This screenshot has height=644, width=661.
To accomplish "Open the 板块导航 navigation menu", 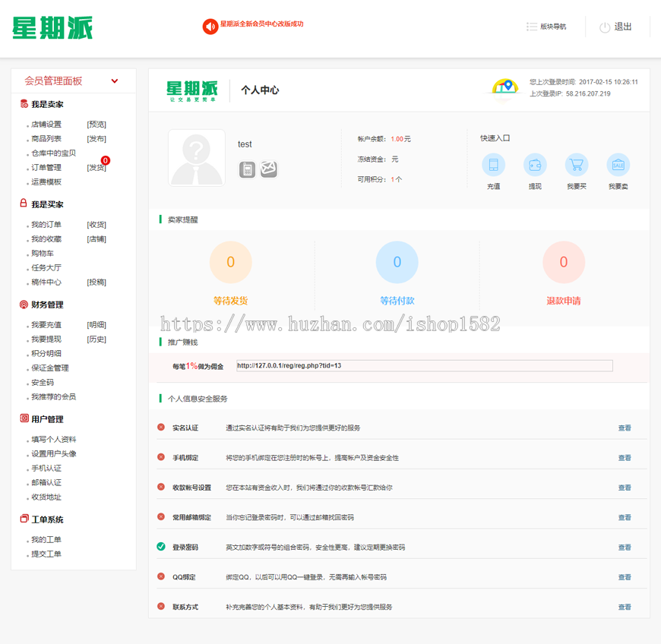I will pyautogui.click(x=546, y=27).
